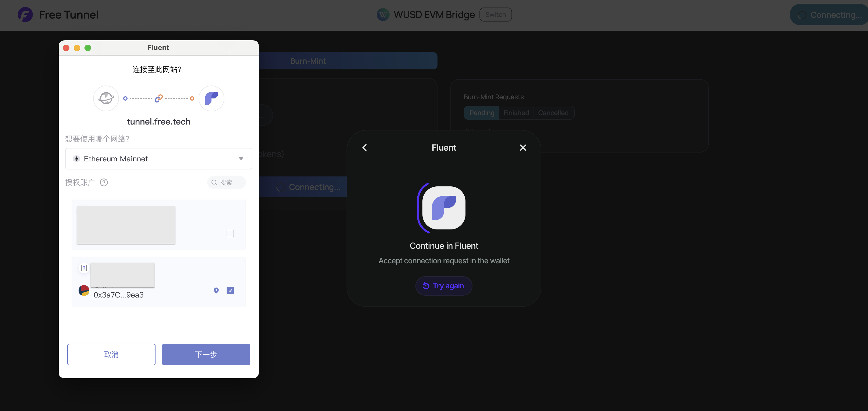Viewport: 868px width, 411px height.
Task: Switch to the Finished requests tab
Action: tap(516, 113)
